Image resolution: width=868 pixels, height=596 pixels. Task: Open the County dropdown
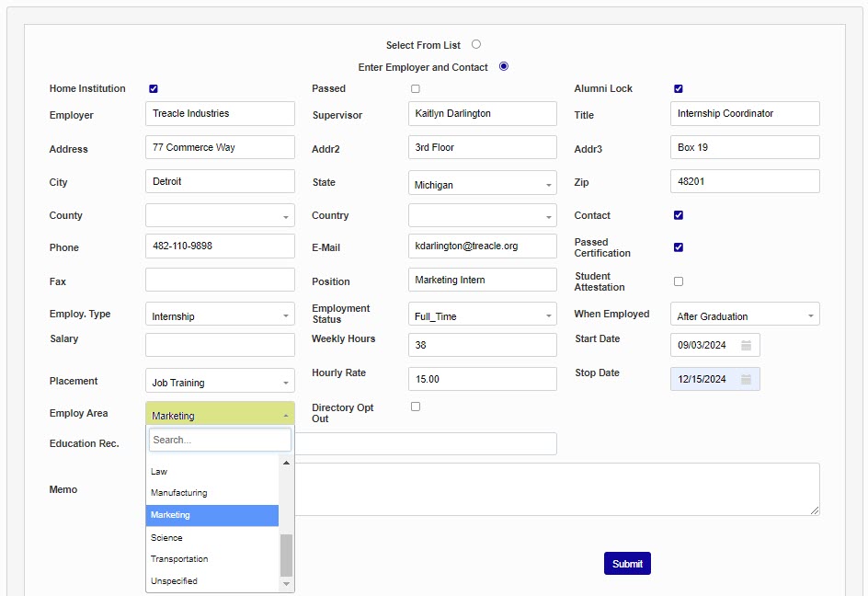(x=220, y=216)
